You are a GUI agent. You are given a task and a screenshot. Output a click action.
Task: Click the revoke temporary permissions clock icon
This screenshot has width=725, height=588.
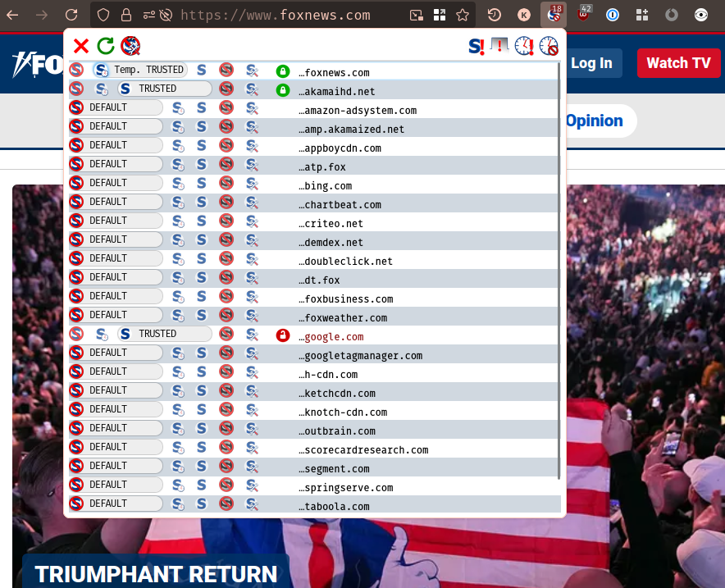coord(548,47)
